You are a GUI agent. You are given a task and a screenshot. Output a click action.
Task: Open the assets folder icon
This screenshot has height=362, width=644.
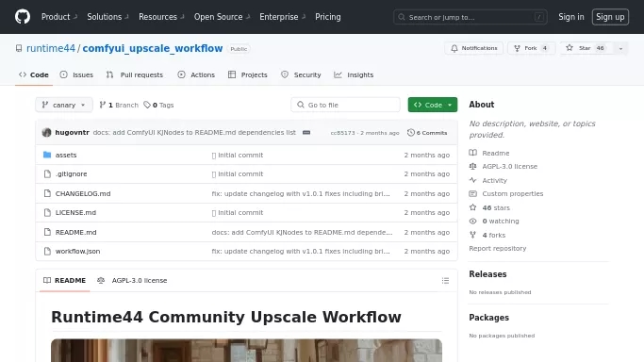(47, 155)
